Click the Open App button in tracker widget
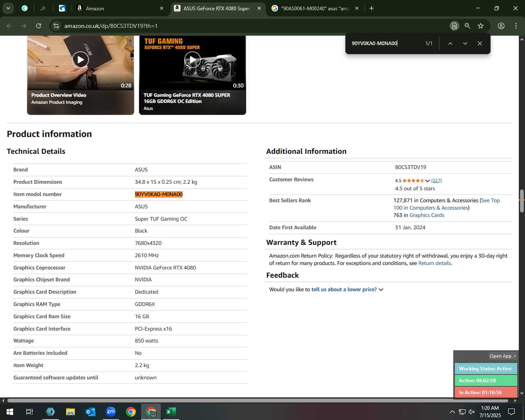Image resolution: width=525 pixels, height=420 pixels. (502, 356)
